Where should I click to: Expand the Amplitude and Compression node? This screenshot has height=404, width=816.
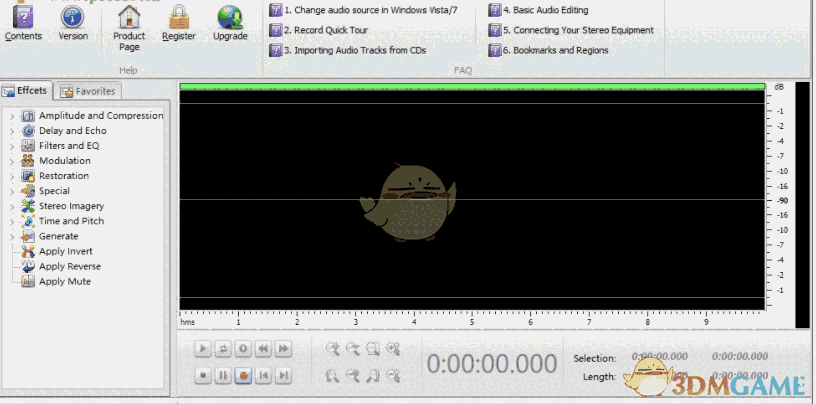coord(12,116)
